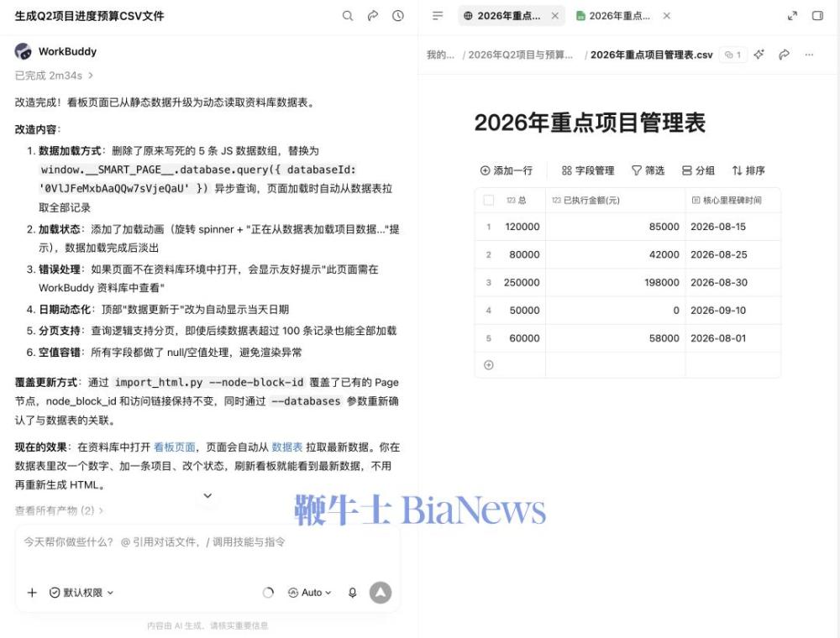This screenshot has height=638, width=840.
Task: Click the 我的... breadcrumb
Action: point(440,55)
